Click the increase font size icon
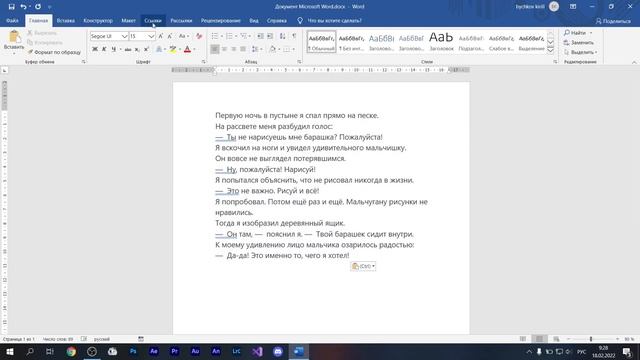The image size is (640, 360). click(161, 36)
